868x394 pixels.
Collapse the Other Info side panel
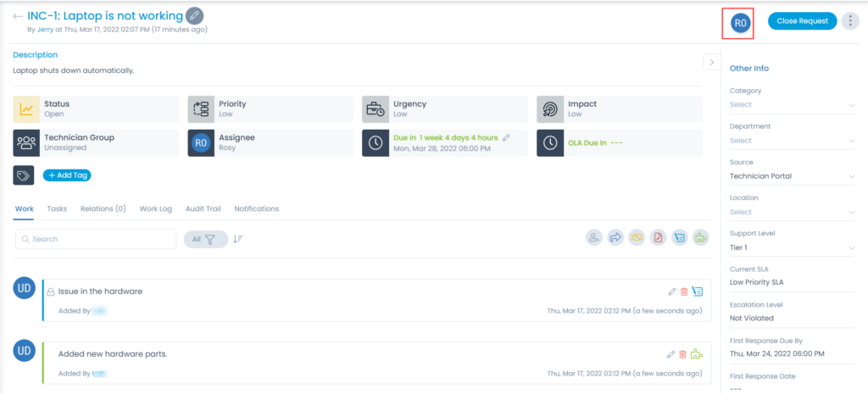711,62
